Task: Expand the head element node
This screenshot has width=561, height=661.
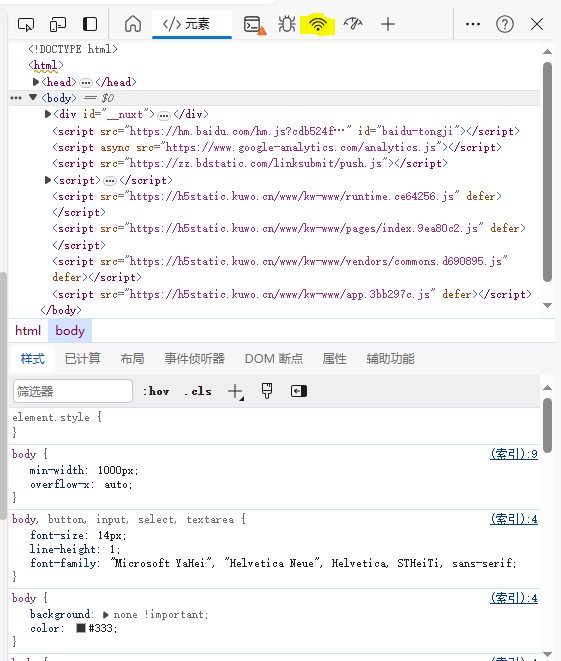Action: point(36,82)
